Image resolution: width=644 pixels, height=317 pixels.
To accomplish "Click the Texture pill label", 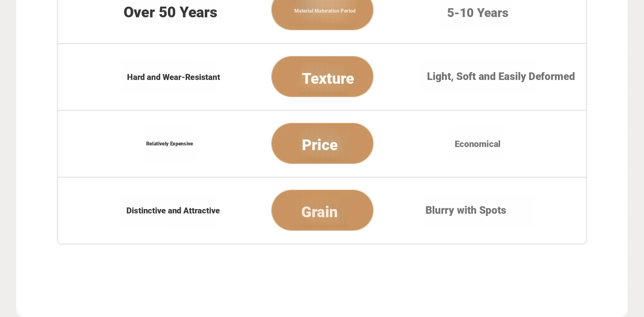I will [328, 78].
